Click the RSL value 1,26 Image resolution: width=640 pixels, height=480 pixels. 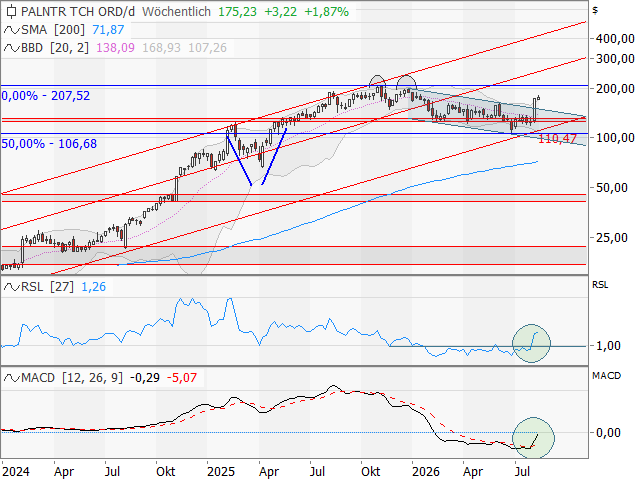(93, 287)
